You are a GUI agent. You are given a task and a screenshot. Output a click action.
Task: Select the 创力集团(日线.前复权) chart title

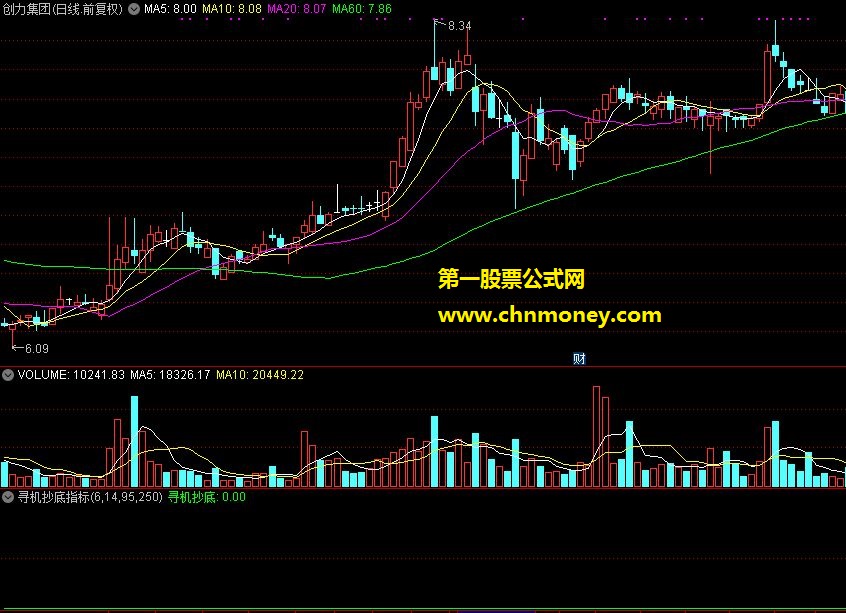point(63,9)
